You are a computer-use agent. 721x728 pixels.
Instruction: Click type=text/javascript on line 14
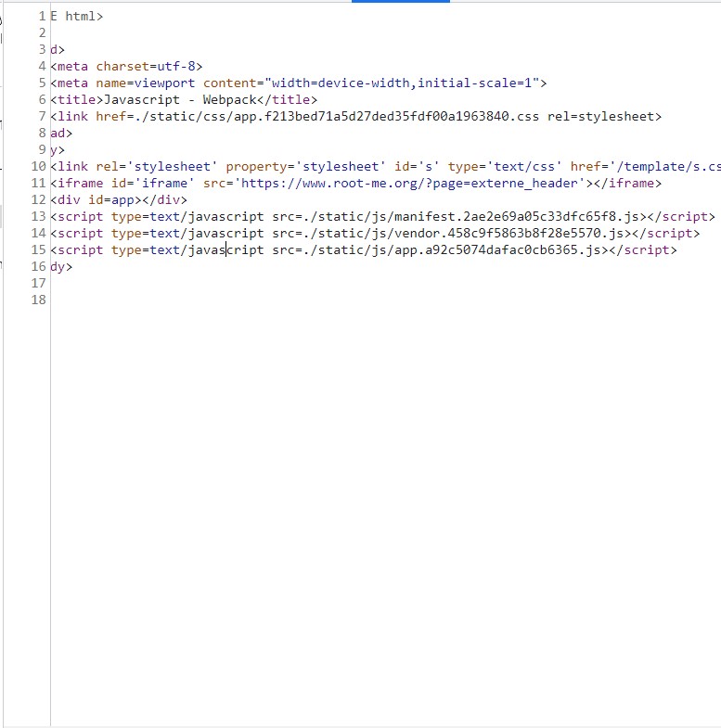[x=187, y=234]
